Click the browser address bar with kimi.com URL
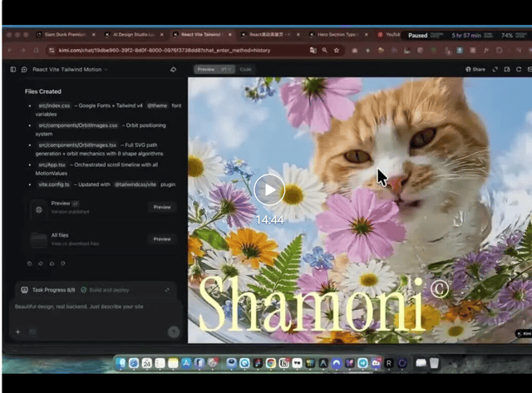 coord(166,51)
